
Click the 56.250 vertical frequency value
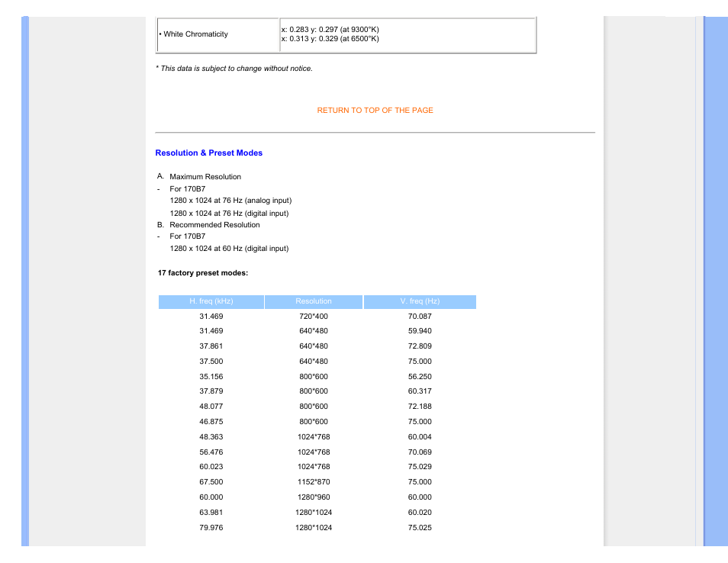(420, 377)
